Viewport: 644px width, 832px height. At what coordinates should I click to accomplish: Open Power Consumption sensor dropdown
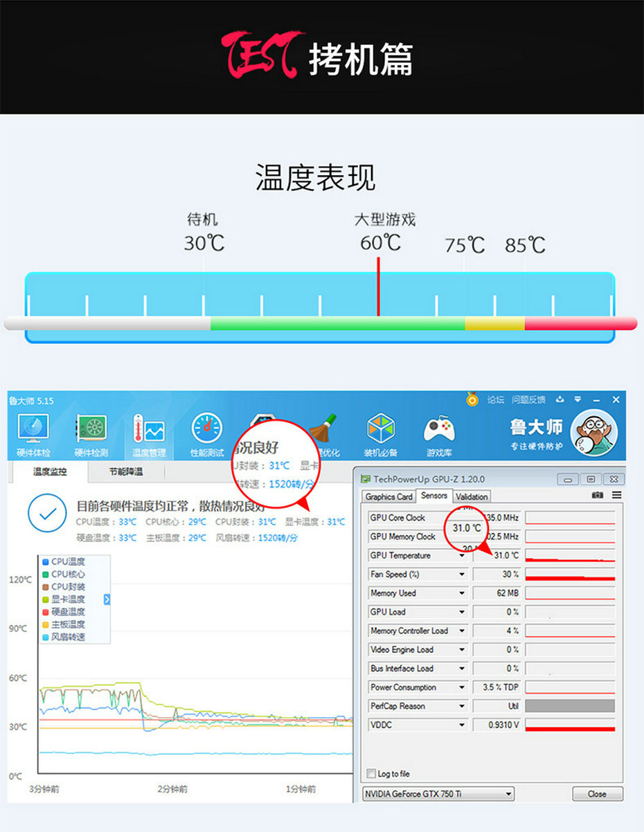[x=462, y=687]
